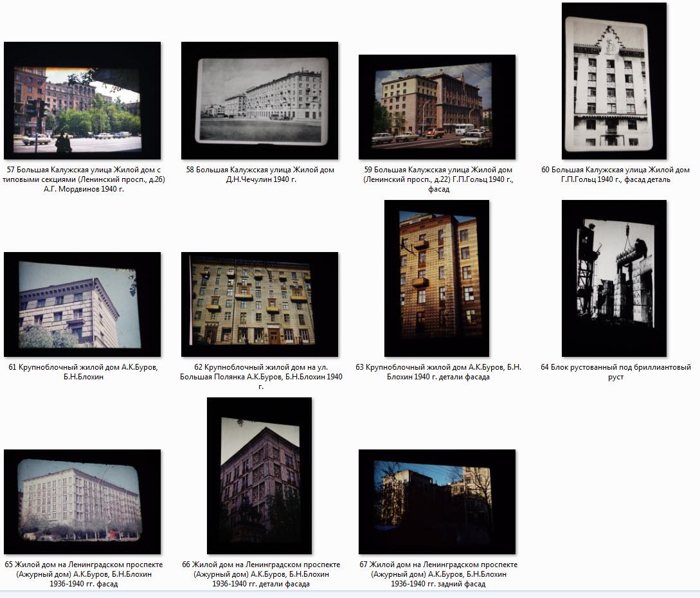Click file name '57 Большая Калужская улица' А.Г. Мордвинов
The height and width of the screenshot is (598, 700).
(84, 179)
